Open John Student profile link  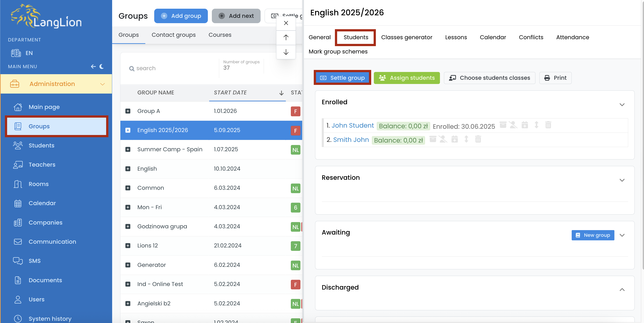pos(352,125)
